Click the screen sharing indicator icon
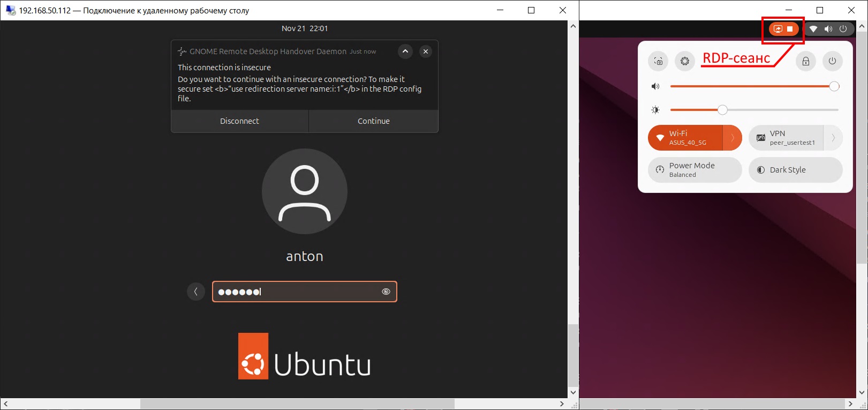 tap(778, 29)
